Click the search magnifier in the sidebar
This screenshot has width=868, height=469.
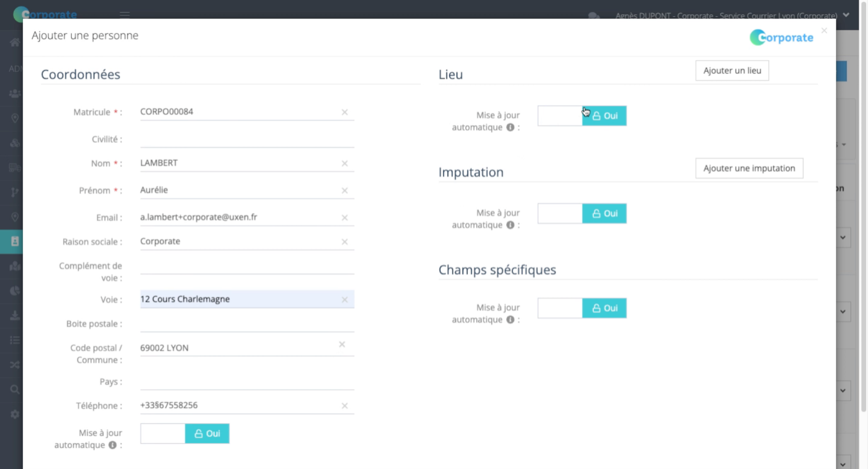(x=14, y=389)
